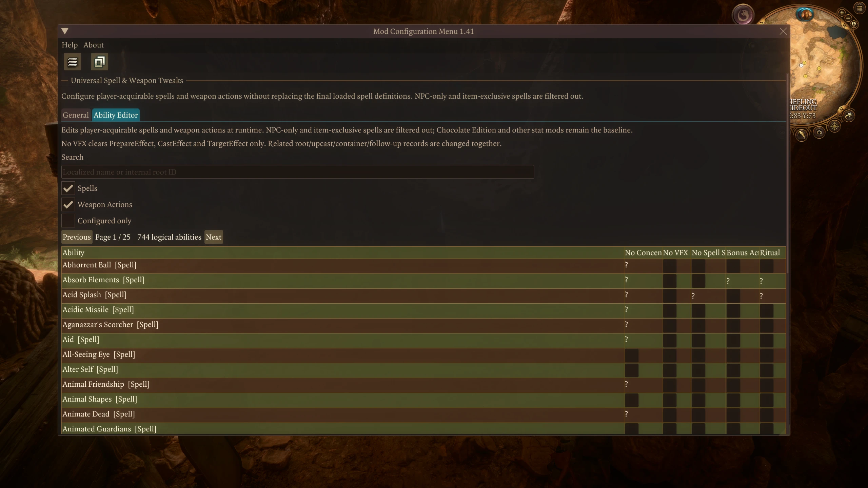Uncheck the Spells filter checkbox
Screen dimensions: 868x488
(x=68, y=188)
